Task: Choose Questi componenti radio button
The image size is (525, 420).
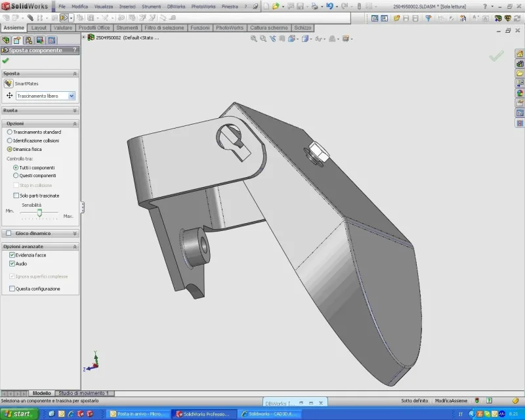Action: pos(16,175)
